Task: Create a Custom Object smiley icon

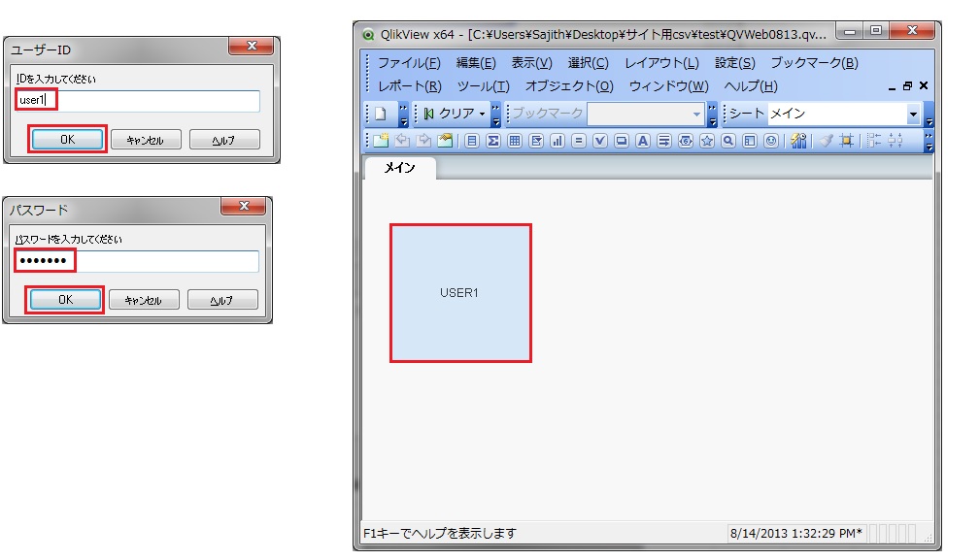Action: pyautogui.click(x=771, y=141)
